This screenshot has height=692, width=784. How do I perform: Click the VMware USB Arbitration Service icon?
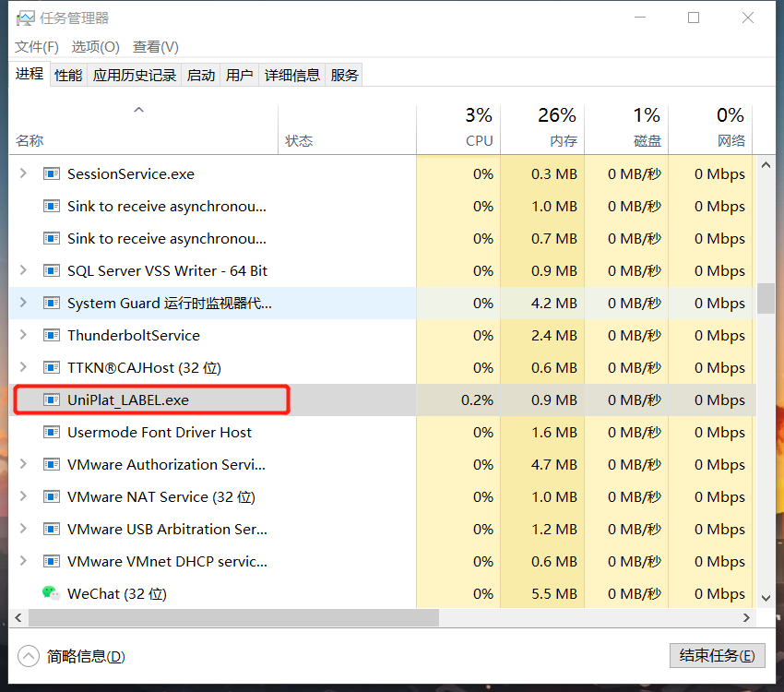pos(52,529)
